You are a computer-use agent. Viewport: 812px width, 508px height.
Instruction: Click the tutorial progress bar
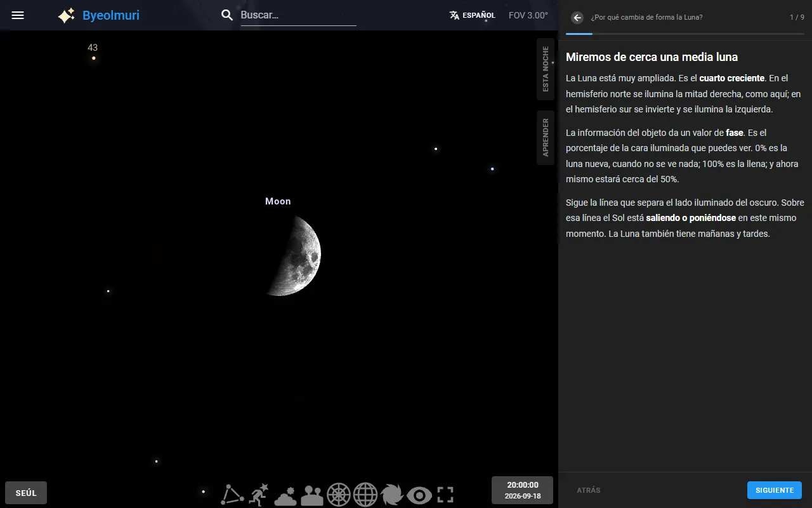click(x=685, y=34)
